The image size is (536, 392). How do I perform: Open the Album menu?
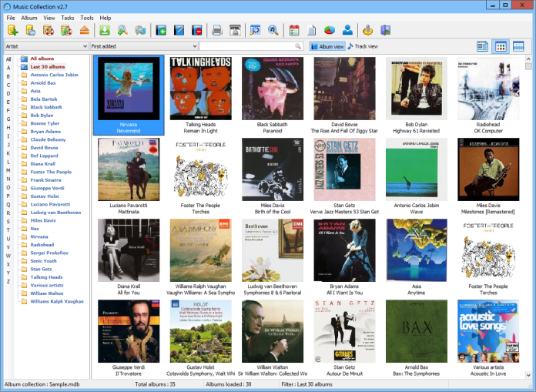pos(29,17)
